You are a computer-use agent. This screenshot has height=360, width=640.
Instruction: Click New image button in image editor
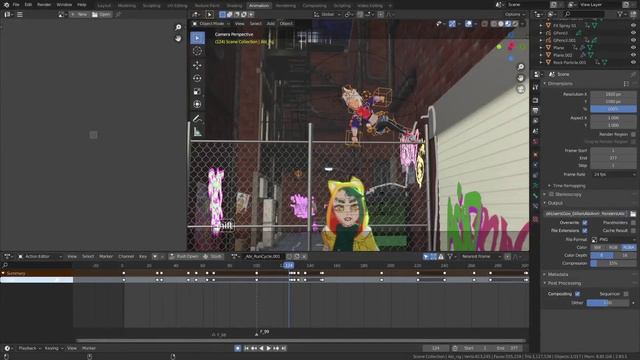point(79,14)
